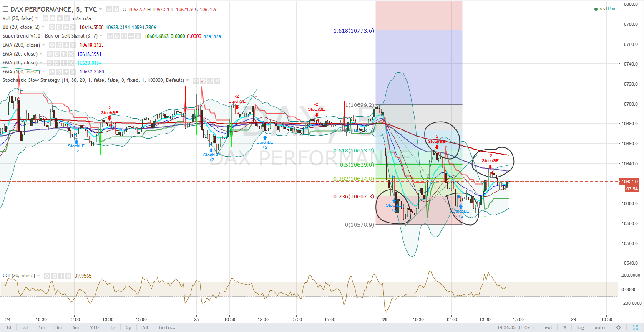Add alert on EMA (20, close) with plus icon
The image size is (644, 332).
pos(64,53)
